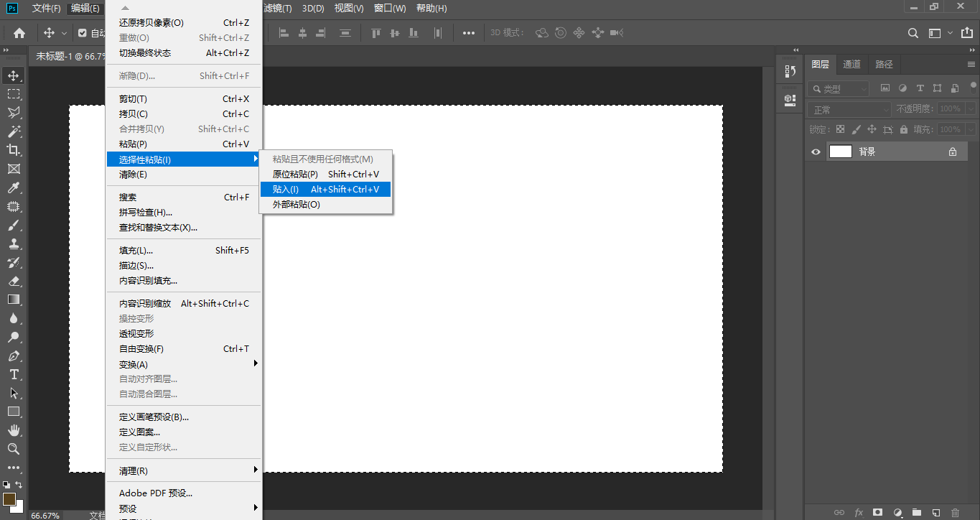Choose 原位粘贴(P) from the submenu
980x520 pixels.
click(x=325, y=175)
